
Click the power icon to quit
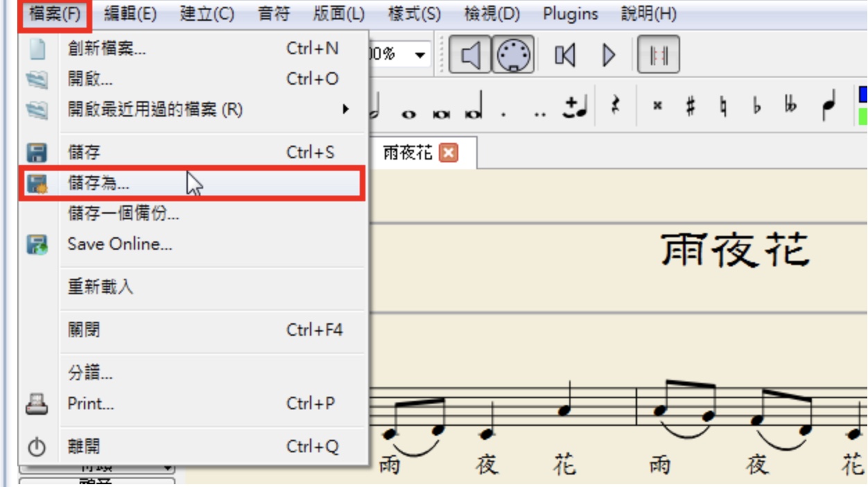[x=37, y=447]
